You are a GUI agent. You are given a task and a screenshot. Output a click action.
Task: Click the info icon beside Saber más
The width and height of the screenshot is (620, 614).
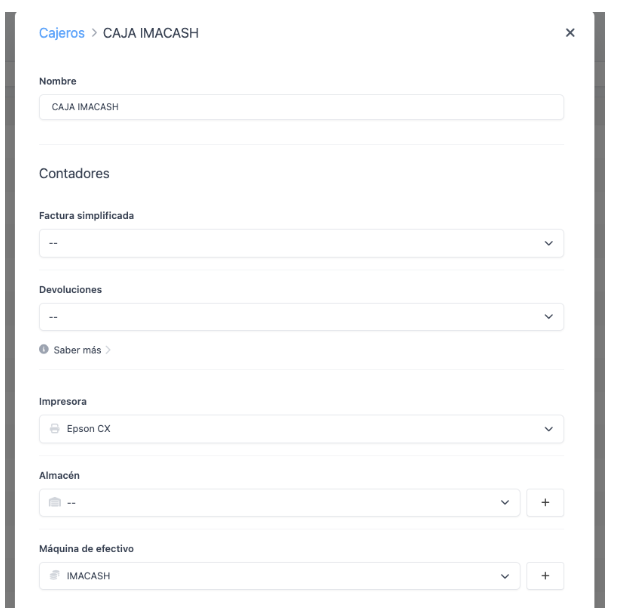43,351
